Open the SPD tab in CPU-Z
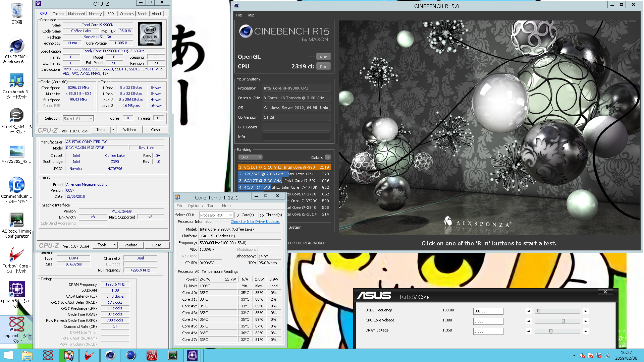The image size is (644, 362). 111,14
